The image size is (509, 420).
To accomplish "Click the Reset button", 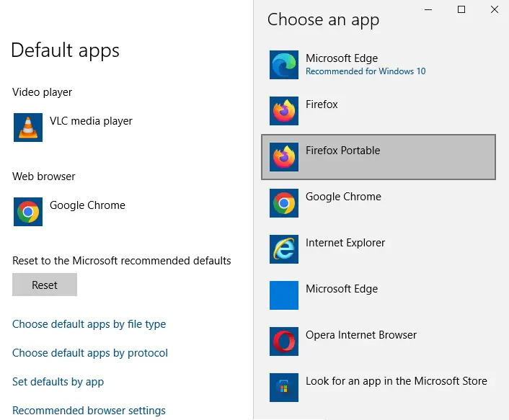I will (x=45, y=285).
